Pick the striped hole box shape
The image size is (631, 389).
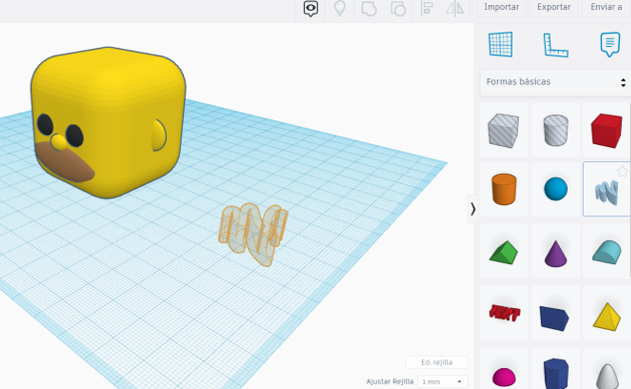(x=503, y=130)
